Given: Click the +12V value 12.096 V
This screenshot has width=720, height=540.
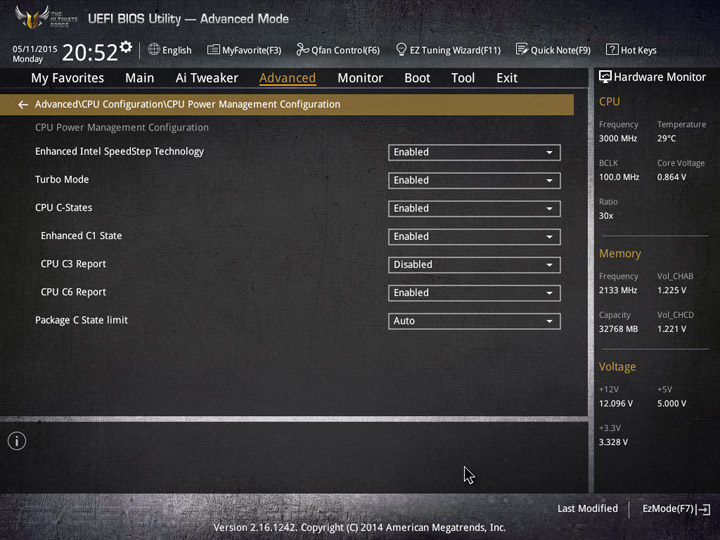Looking at the screenshot, I should (616, 403).
